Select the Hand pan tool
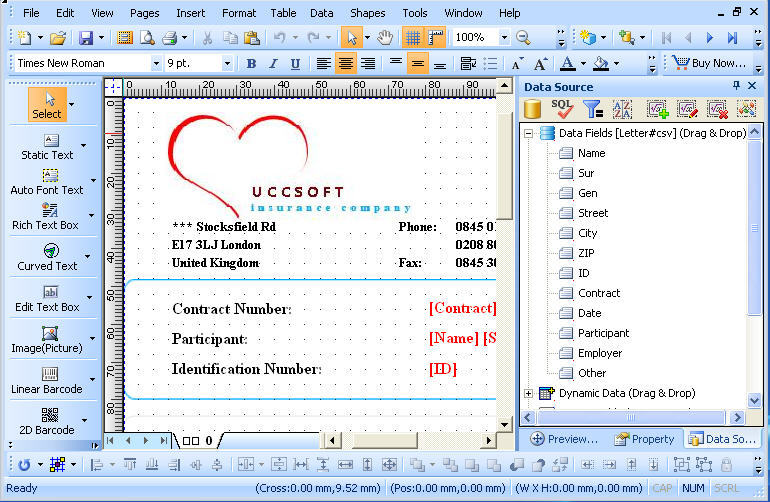Viewport: 770px width, 502px height. point(385,37)
